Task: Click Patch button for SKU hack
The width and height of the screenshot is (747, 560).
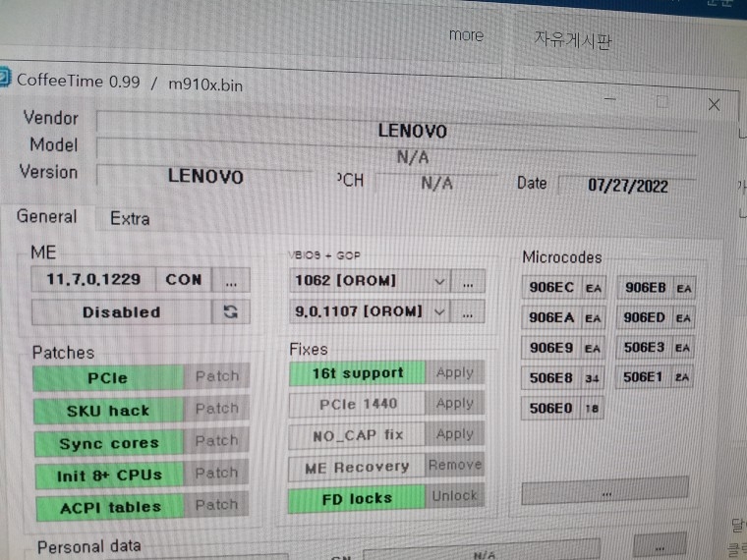Action: 217,409
